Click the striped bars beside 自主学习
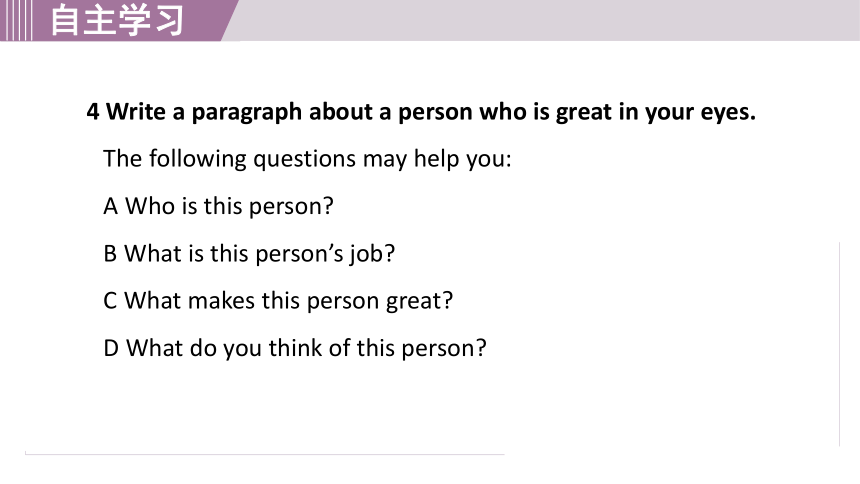Screen dimensions: 860x484 click(x=16, y=20)
